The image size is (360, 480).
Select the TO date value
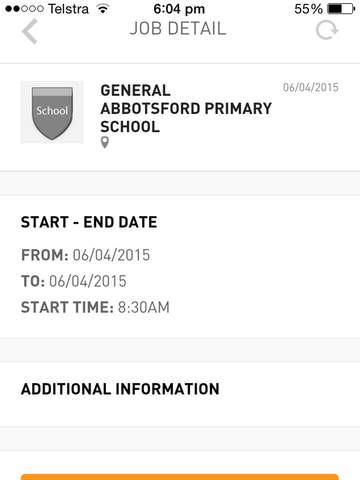88,281
